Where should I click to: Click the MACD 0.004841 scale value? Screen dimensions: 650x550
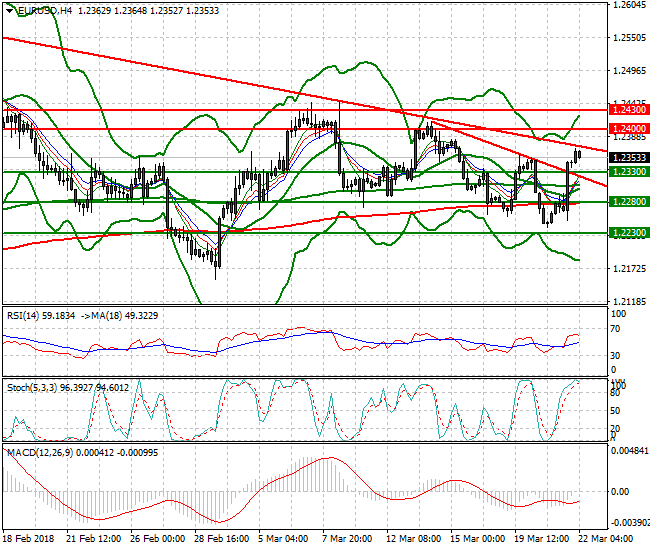(630, 451)
